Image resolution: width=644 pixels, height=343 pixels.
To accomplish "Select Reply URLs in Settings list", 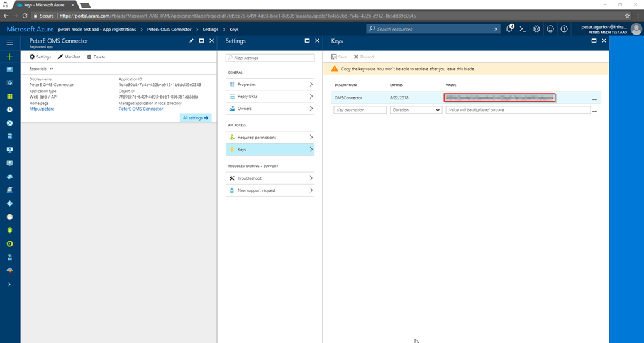I will tap(270, 97).
